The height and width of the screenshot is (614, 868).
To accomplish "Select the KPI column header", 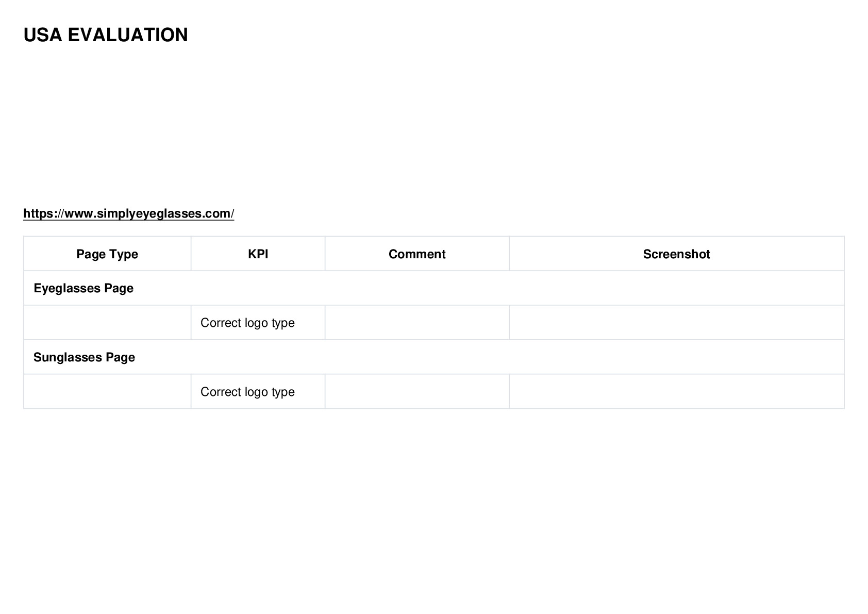I will 258,254.
